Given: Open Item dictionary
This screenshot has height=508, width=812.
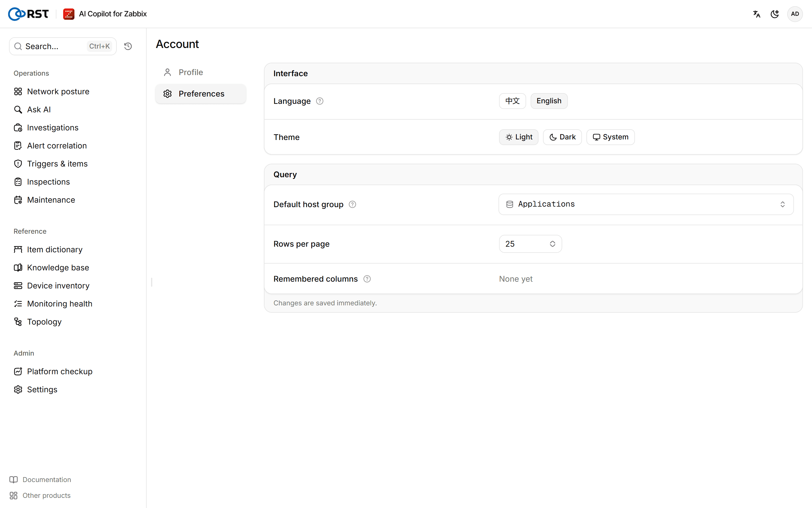Looking at the screenshot, I should tap(73, 250).
